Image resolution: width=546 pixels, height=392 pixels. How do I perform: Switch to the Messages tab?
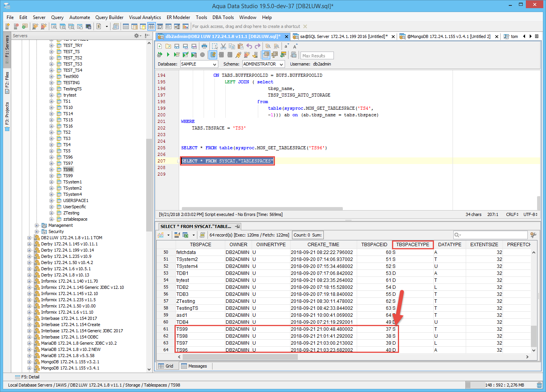coord(194,366)
